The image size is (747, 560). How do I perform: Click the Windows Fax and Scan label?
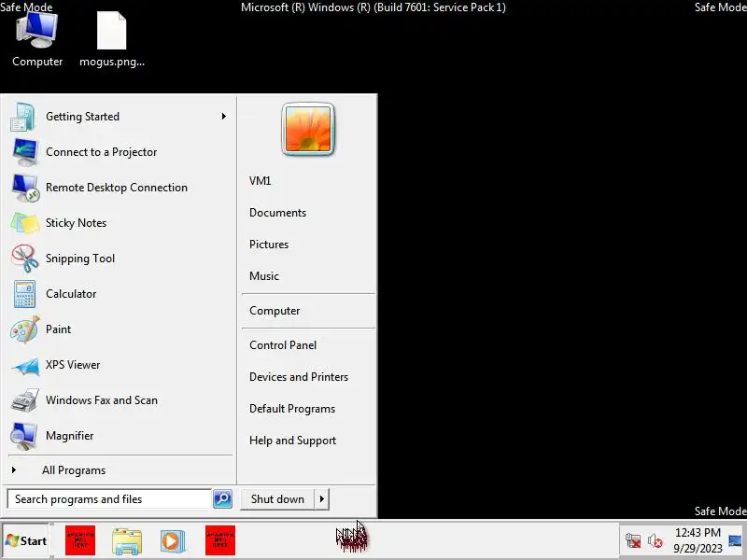[102, 400]
